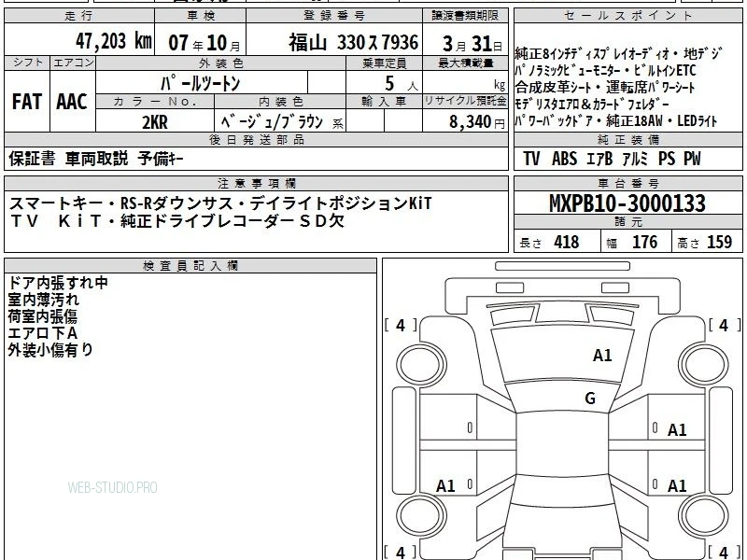This screenshot has height=560, width=747.
Task: Click the スマートキー・RS-Rダウンサス note line
Action: click(x=220, y=203)
